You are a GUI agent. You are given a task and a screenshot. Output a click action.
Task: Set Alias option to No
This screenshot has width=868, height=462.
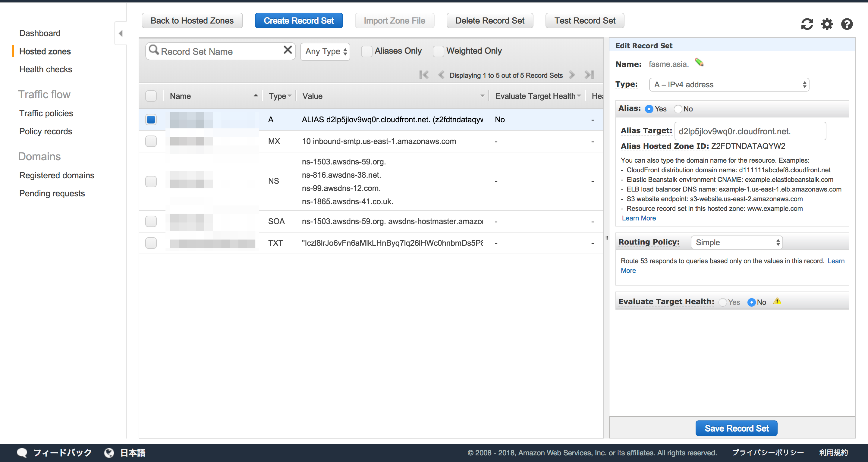(678, 109)
